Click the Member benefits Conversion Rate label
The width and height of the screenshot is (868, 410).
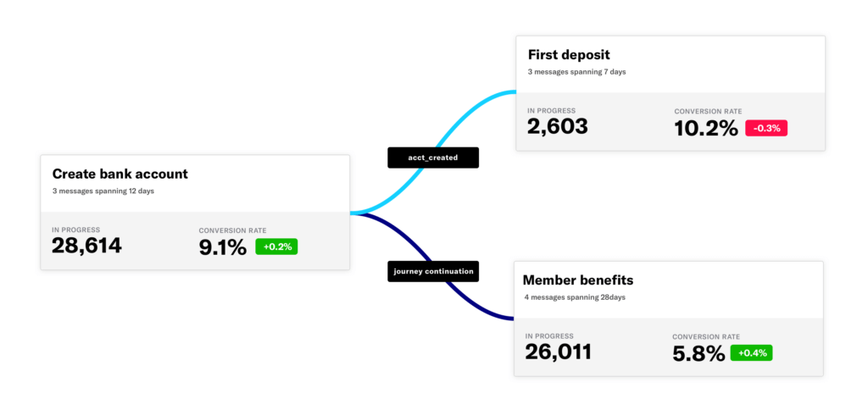(706, 336)
